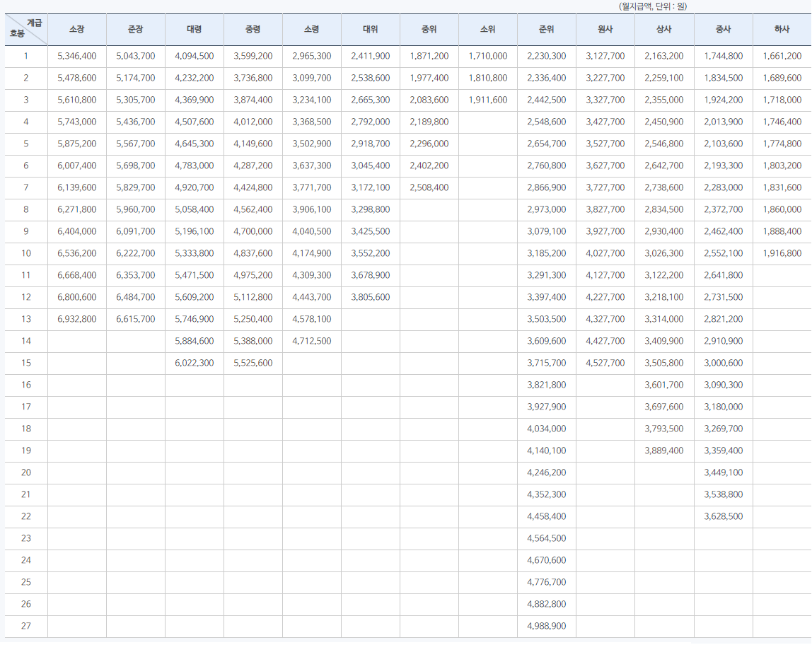Click the 상사 value 3,314,000
The image size is (812, 645).
(x=664, y=319)
